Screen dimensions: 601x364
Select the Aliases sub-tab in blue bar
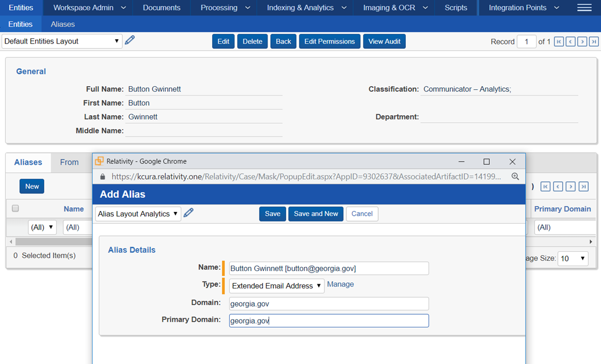pyautogui.click(x=62, y=24)
